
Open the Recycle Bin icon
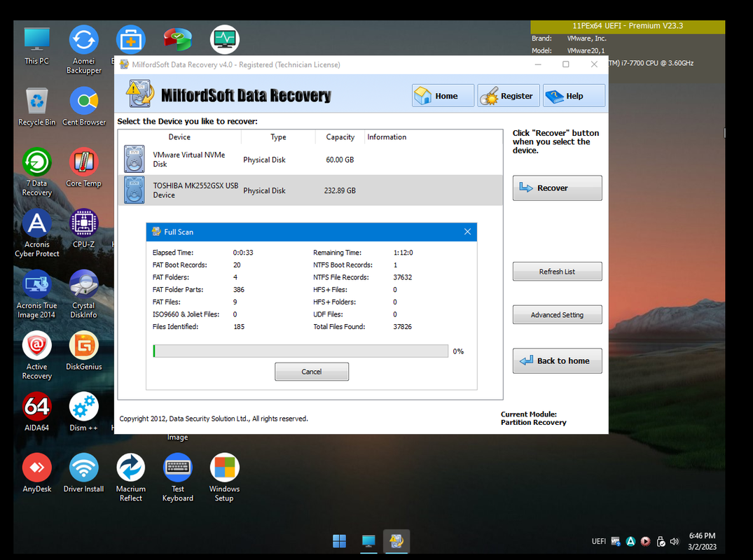(37, 106)
